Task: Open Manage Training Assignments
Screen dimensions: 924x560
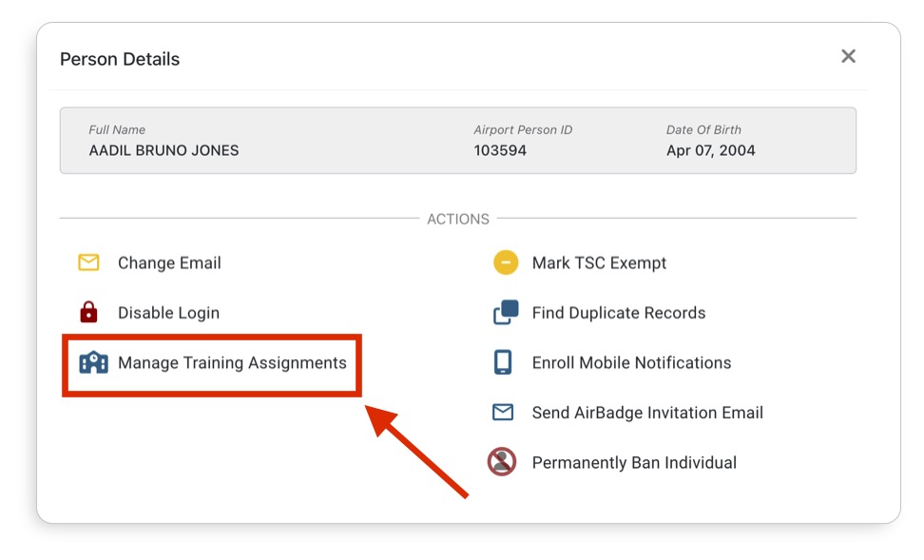Action: pos(232,363)
